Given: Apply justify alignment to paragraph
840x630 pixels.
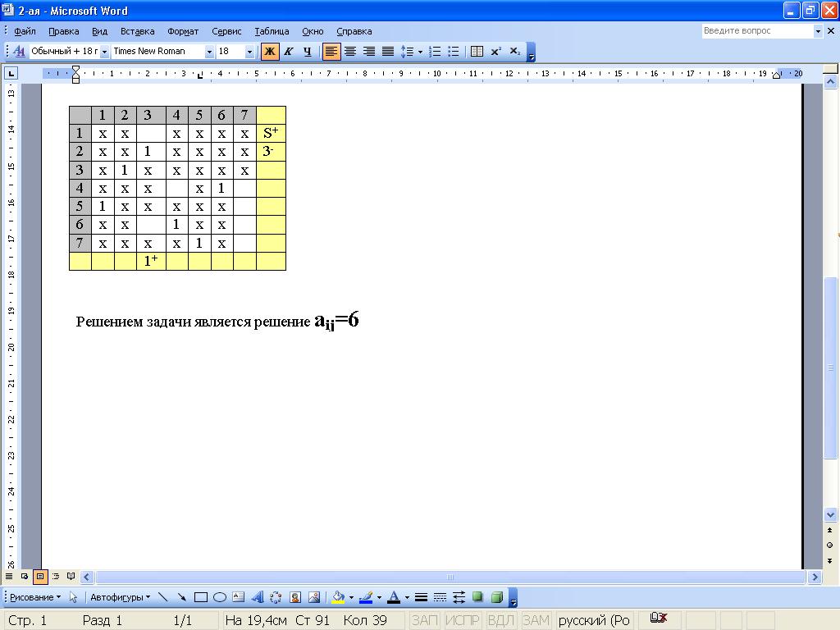Looking at the screenshot, I should tap(388, 52).
